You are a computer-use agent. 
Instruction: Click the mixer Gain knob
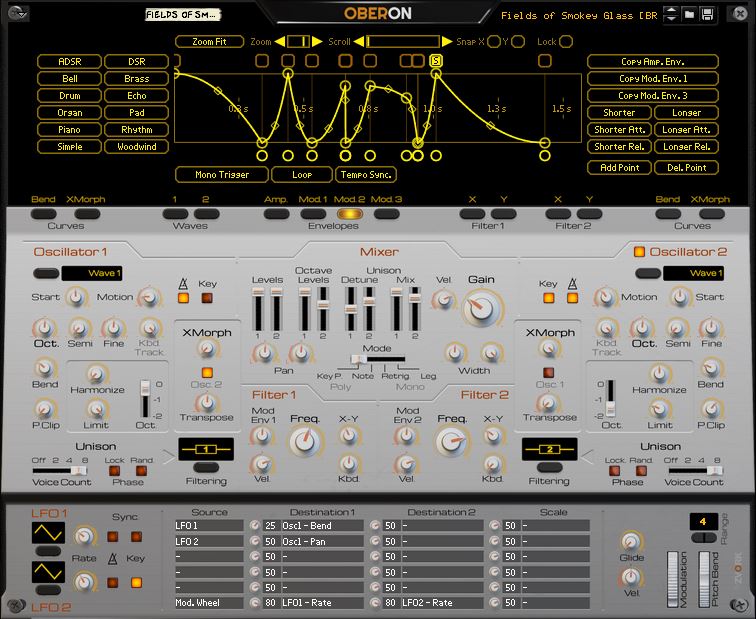pos(481,310)
